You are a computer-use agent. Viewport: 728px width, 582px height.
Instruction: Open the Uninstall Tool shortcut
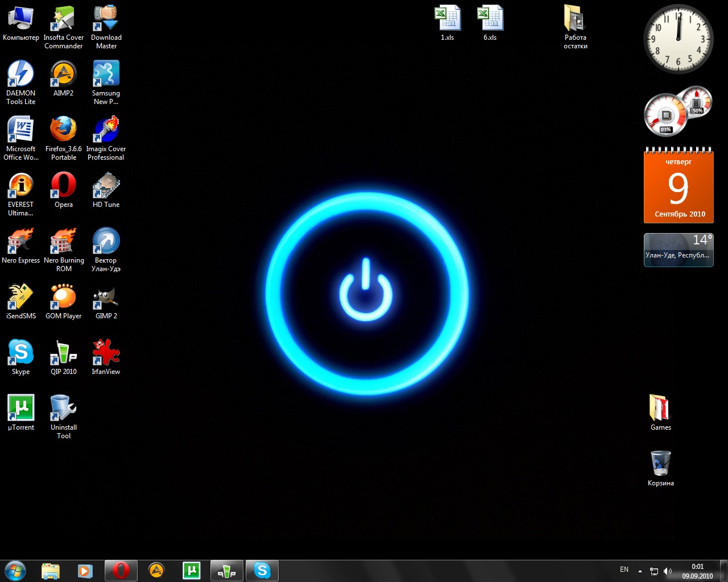click(63, 408)
